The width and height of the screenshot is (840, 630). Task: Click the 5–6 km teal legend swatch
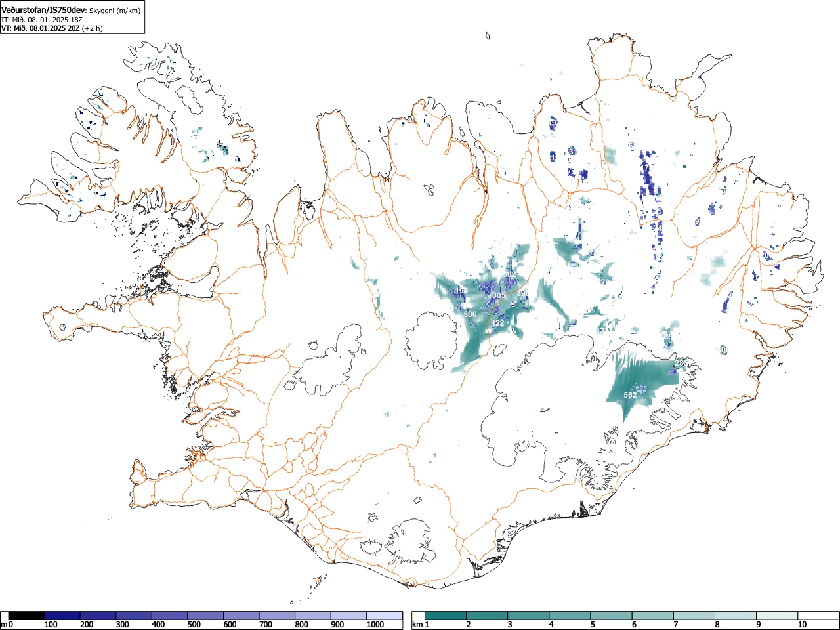click(612, 616)
